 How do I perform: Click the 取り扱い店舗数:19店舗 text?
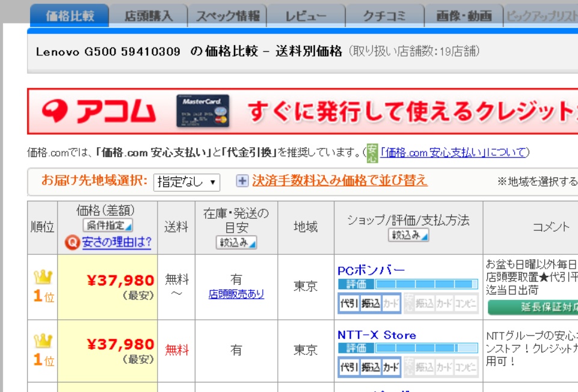[414, 51]
